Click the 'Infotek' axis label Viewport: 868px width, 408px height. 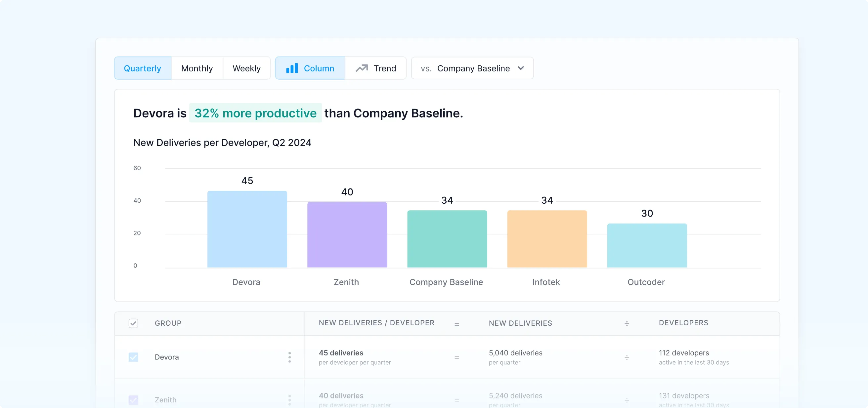click(x=546, y=282)
